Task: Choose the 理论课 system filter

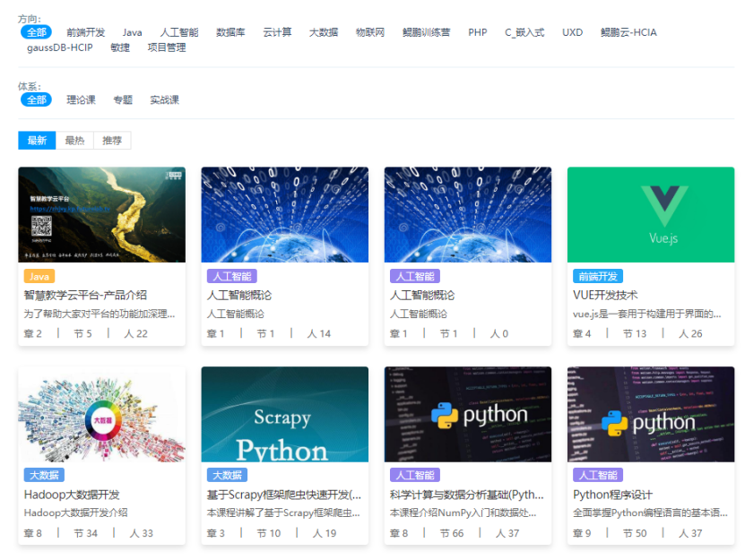Action: [81, 99]
